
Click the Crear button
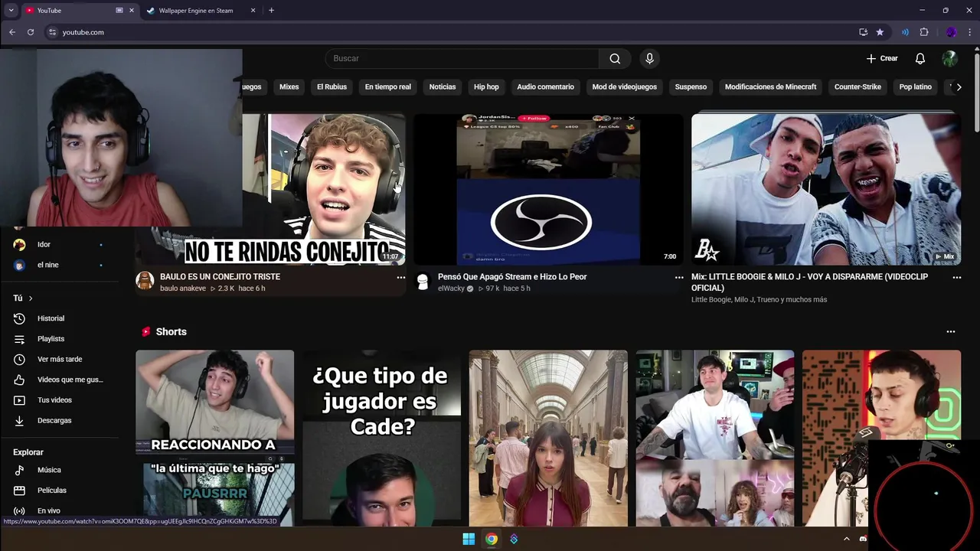tap(882, 59)
